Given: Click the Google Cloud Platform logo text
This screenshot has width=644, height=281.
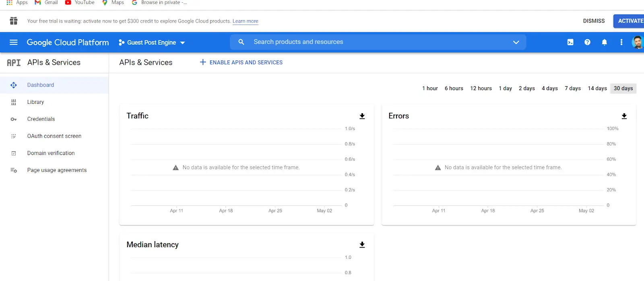Looking at the screenshot, I should pyautogui.click(x=68, y=42).
